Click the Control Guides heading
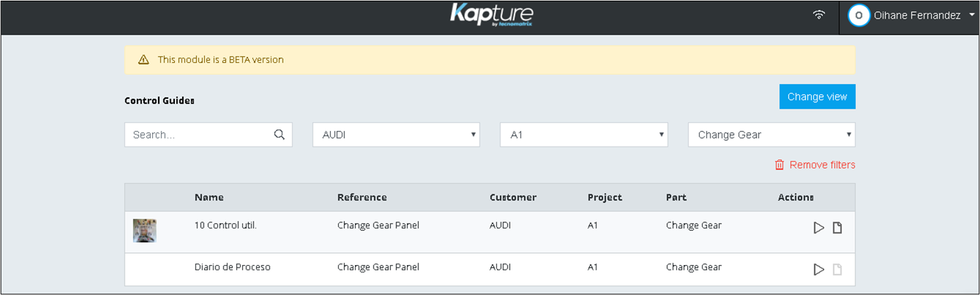Image resolution: width=980 pixels, height=295 pixels. click(159, 101)
